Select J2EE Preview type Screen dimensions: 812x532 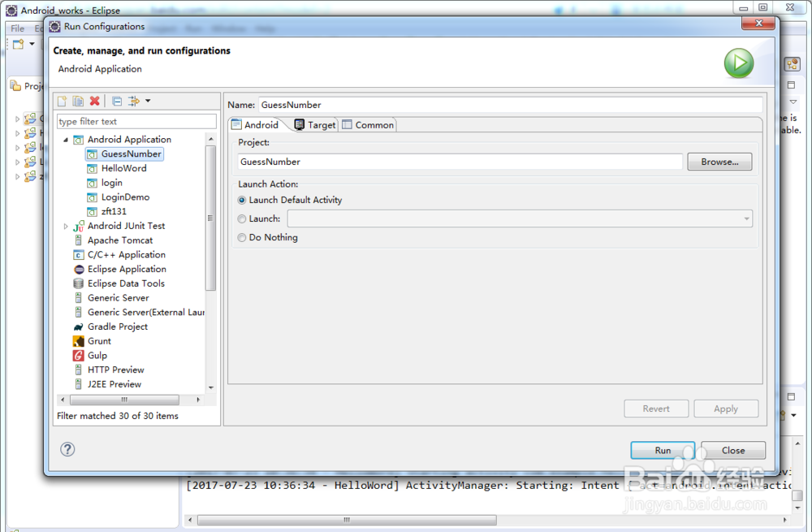108,384
